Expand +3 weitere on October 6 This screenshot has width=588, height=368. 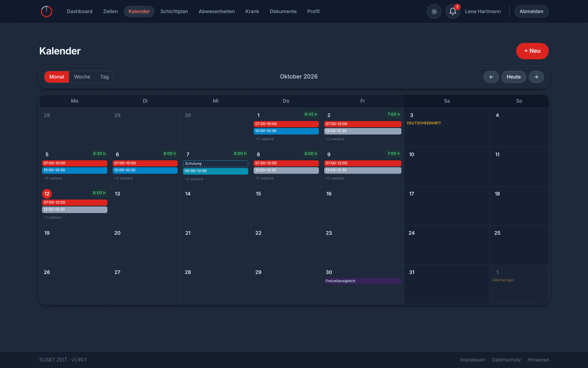pos(124,178)
